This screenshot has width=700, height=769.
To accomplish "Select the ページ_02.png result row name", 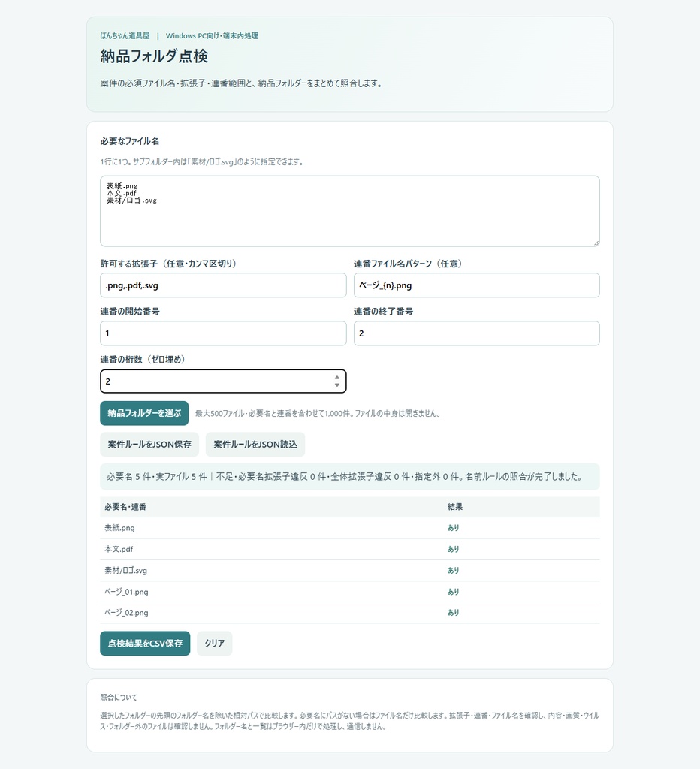I will (x=126, y=613).
